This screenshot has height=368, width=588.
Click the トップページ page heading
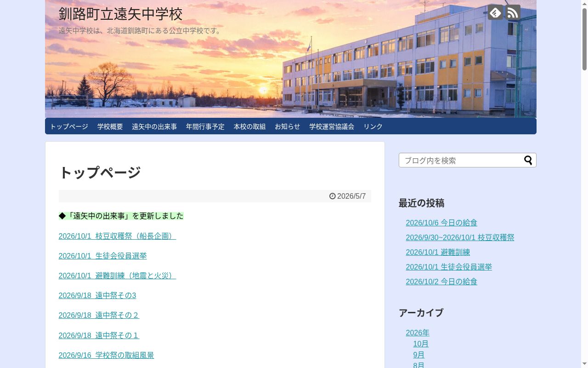(100, 172)
